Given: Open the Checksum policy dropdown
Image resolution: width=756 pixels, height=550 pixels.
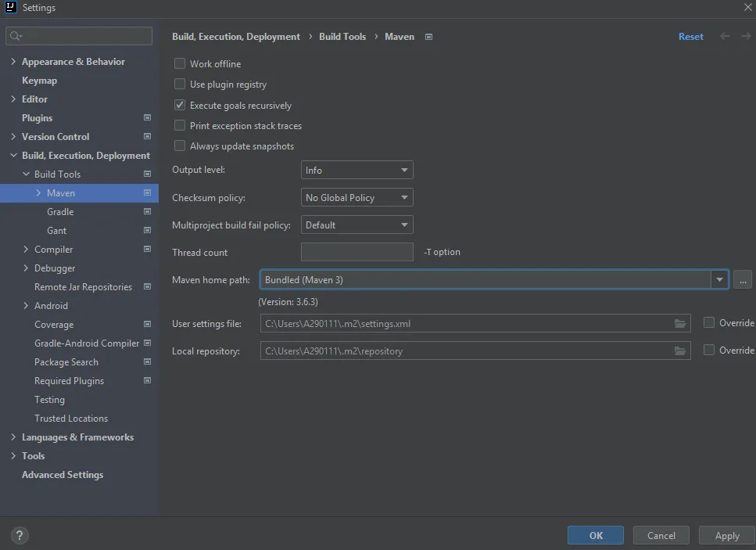Looking at the screenshot, I should coord(357,197).
